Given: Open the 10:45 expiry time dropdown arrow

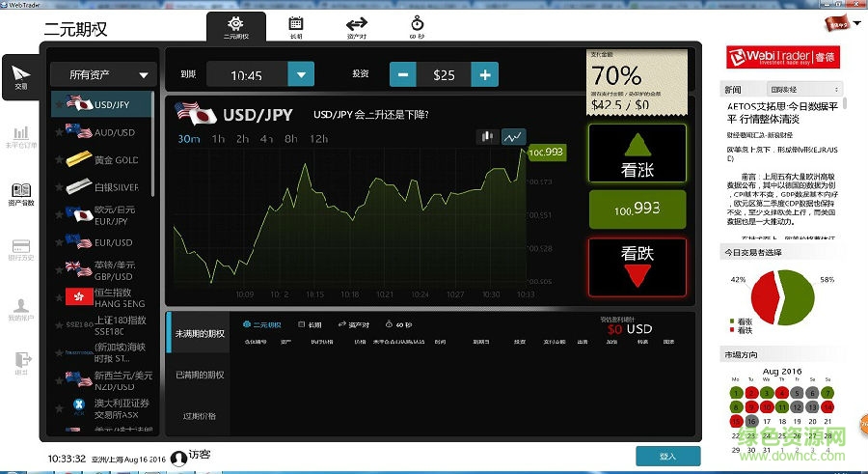Looking at the screenshot, I should (x=301, y=74).
